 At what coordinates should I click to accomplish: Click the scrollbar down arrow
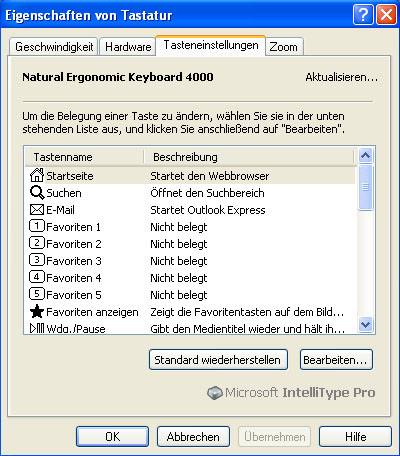(366, 324)
